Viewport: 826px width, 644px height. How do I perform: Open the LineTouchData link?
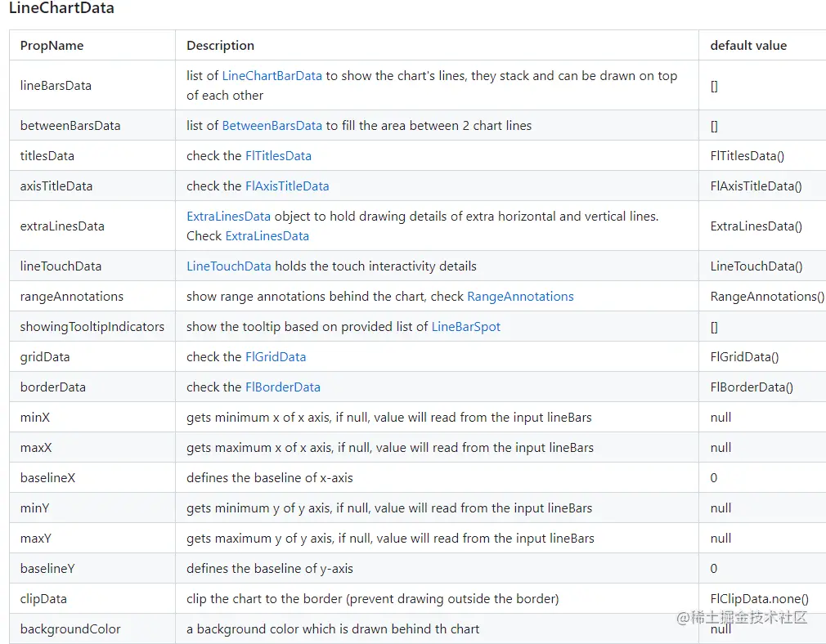(228, 266)
